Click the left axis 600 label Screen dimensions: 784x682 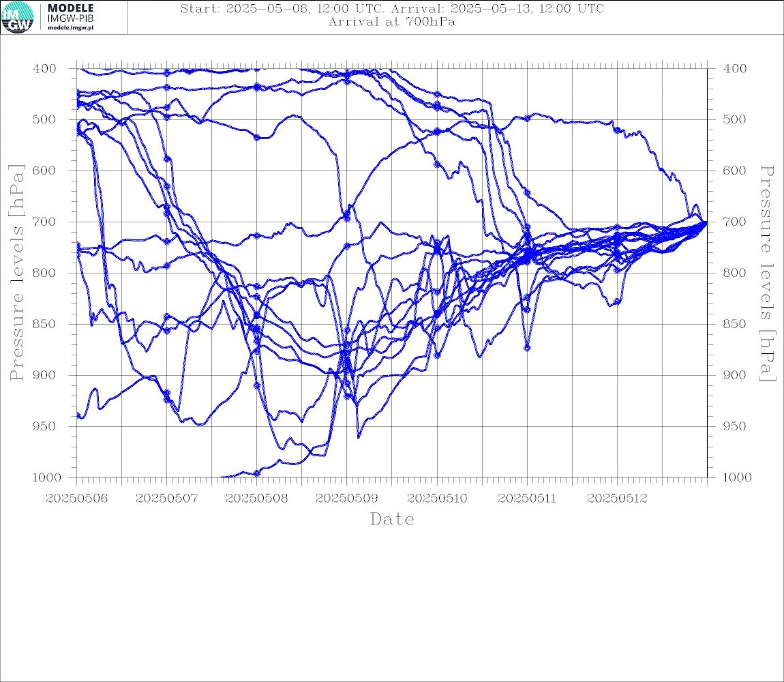[x=44, y=170]
